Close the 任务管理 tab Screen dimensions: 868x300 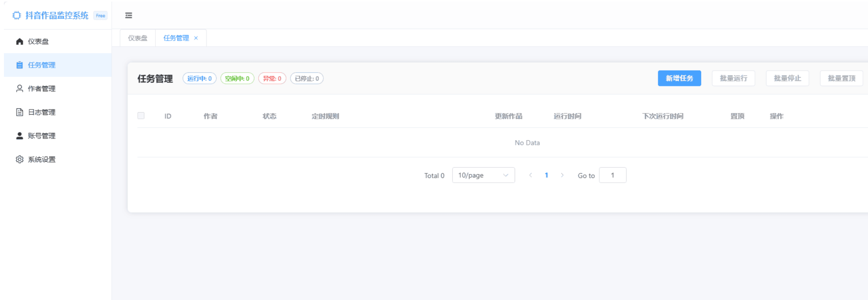pyautogui.click(x=196, y=38)
